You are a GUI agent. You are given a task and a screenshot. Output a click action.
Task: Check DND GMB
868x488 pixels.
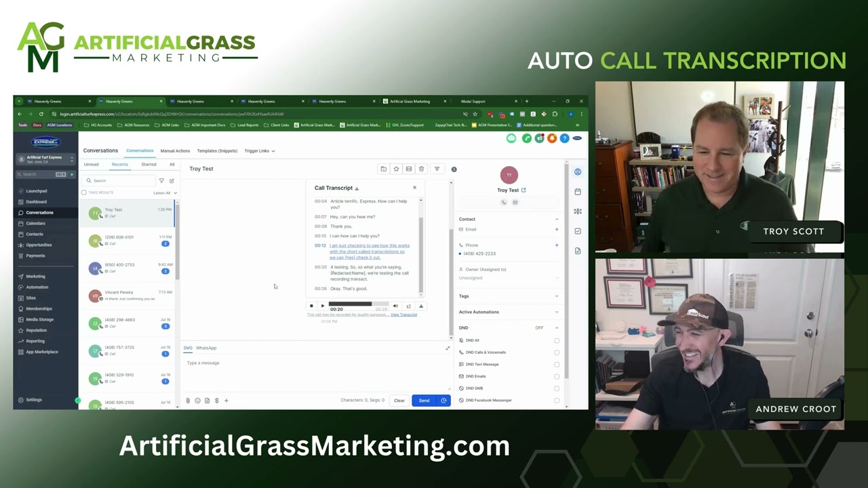pos(557,388)
